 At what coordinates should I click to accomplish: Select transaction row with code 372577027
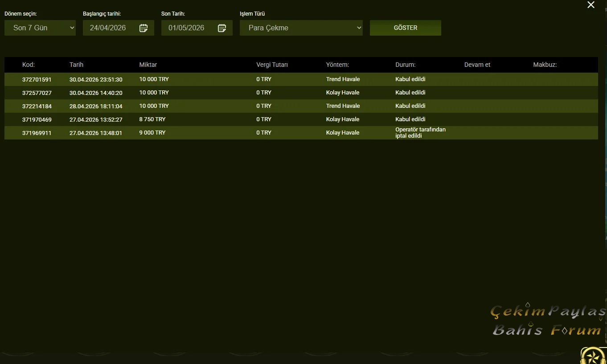point(301,93)
